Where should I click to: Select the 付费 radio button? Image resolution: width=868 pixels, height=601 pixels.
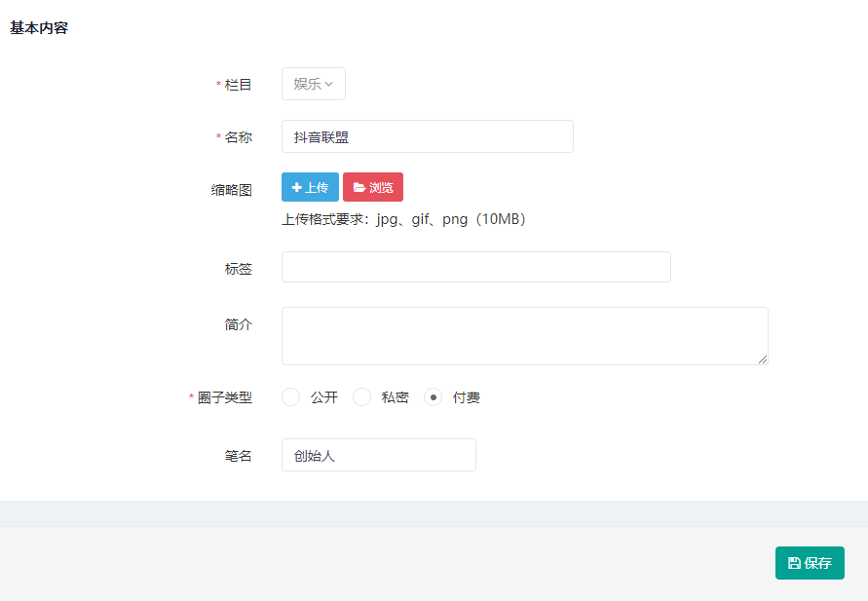[x=434, y=397]
